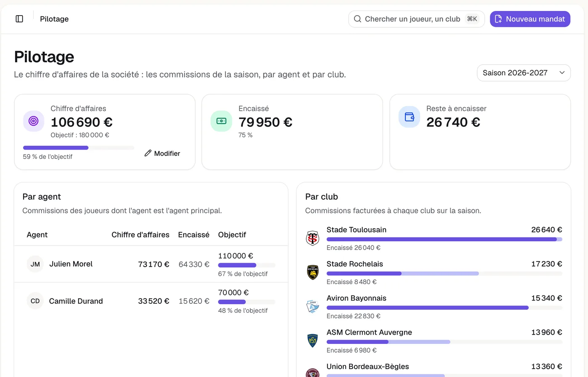Click the Encaissé 22 830 € label

click(354, 316)
